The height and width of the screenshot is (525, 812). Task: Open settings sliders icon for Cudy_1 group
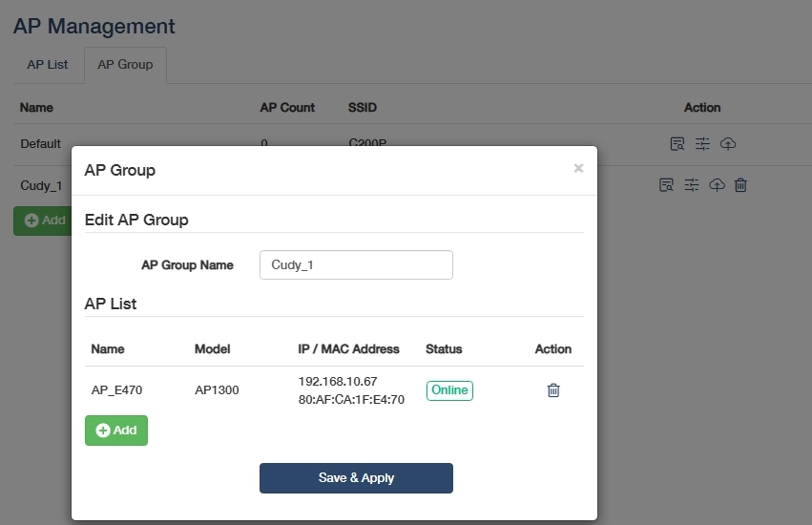point(692,185)
